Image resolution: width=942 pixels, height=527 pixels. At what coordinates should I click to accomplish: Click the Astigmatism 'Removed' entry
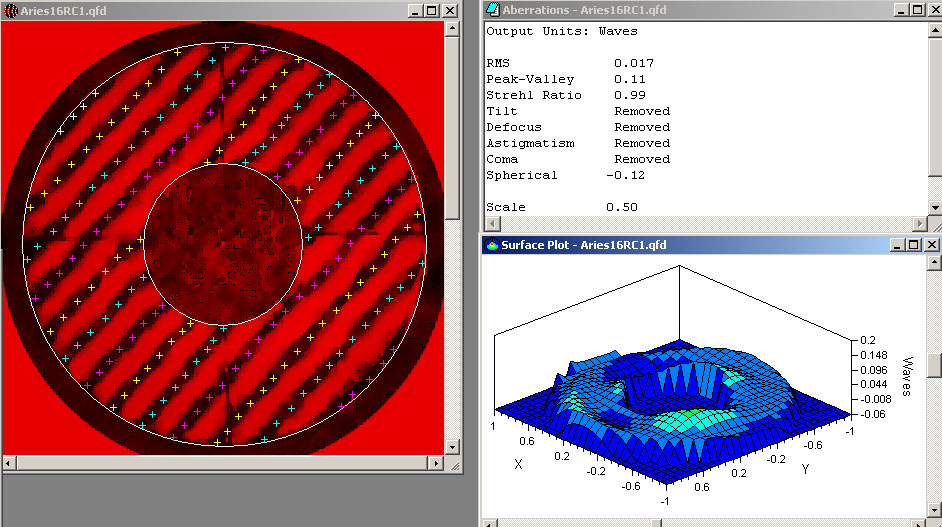(642, 143)
